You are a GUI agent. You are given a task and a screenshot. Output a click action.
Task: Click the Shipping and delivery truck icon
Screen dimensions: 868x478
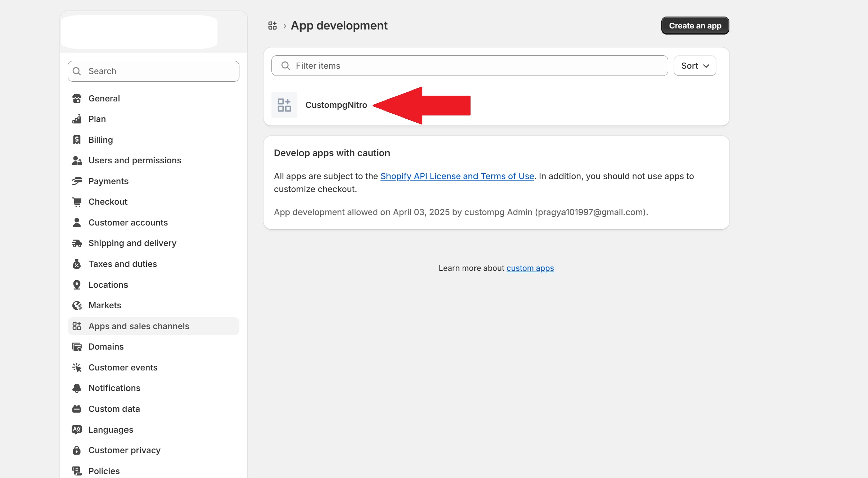(x=77, y=243)
